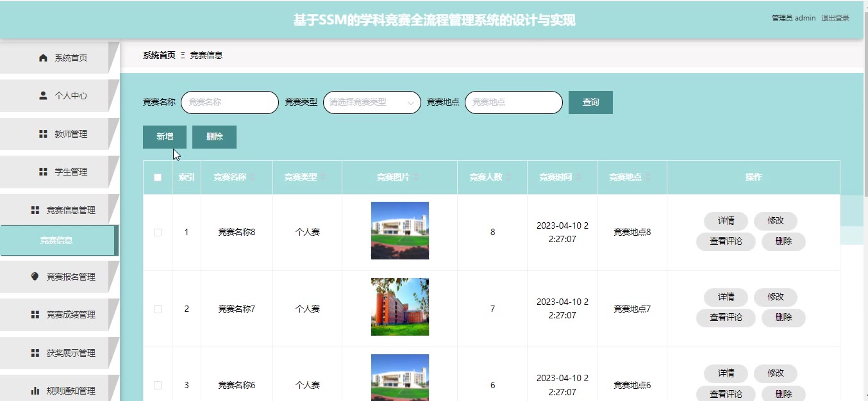
Task: Open the competition image thumbnail in row 2
Action: click(x=399, y=307)
